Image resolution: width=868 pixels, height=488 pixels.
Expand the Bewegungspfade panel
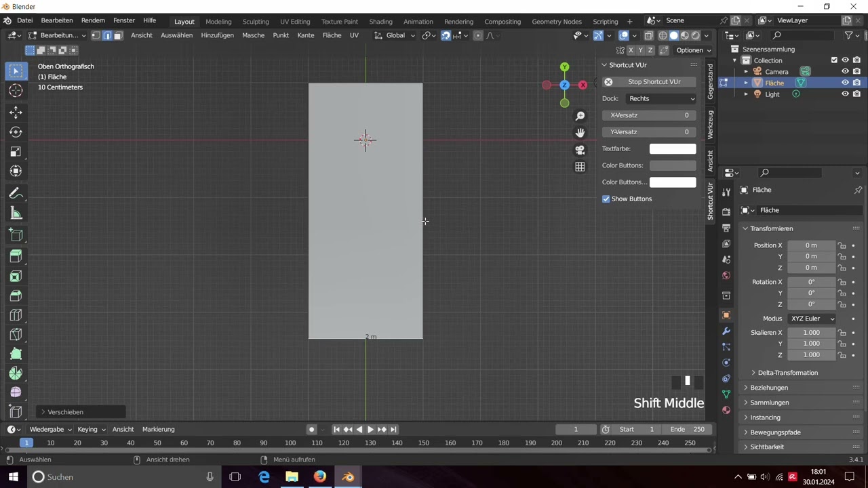[x=774, y=432]
